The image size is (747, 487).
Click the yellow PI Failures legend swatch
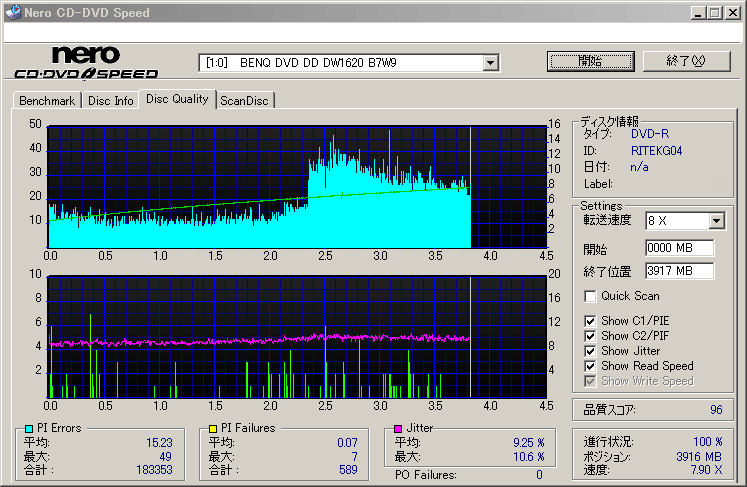click(x=213, y=428)
